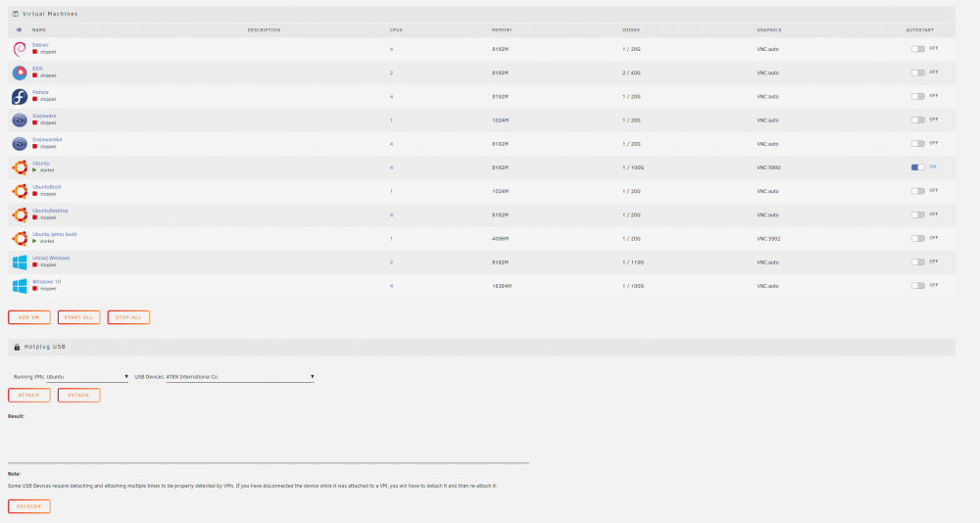Open the Slackware64 VM name link

(47, 140)
